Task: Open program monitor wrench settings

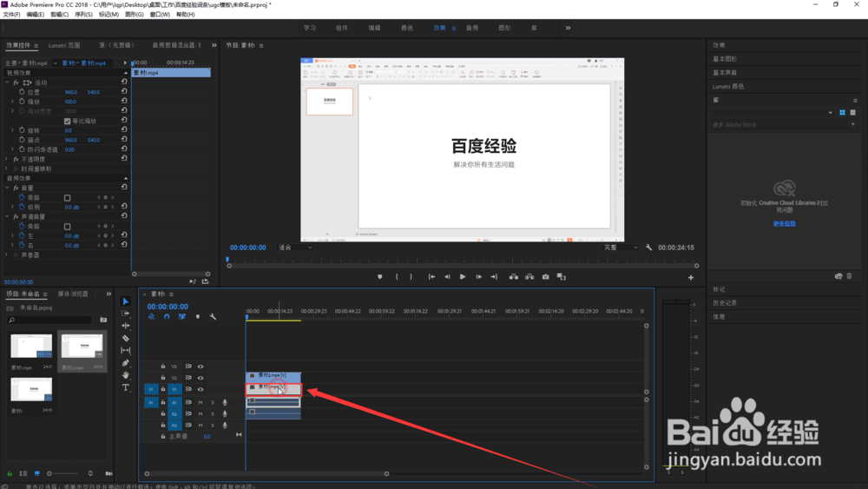Action: tap(648, 248)
